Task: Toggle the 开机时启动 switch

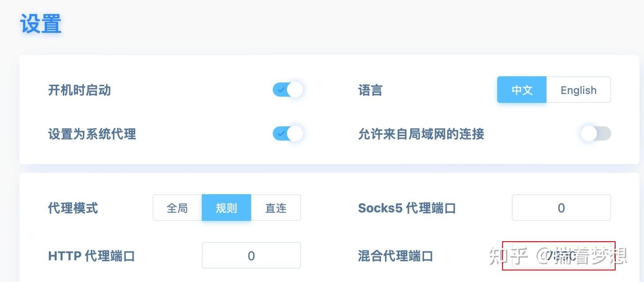Action: 287,90
